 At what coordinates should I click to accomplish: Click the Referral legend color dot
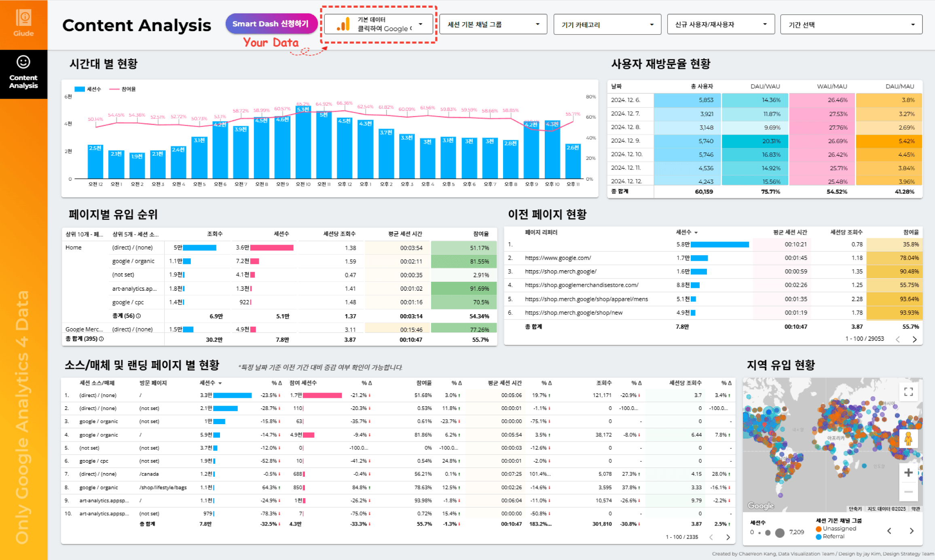tap(819, 537)
